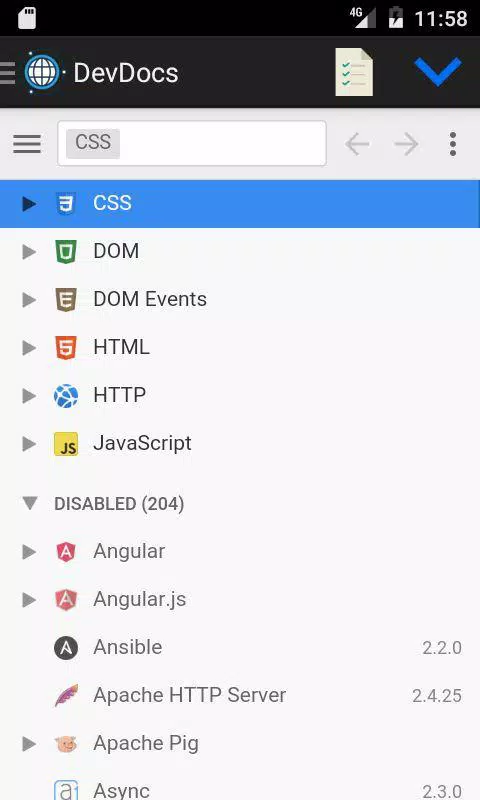Screen dimensions: 480x800
Task: Open Apache HTTP Server 2.4.25 entry
Action: (240, 696)
